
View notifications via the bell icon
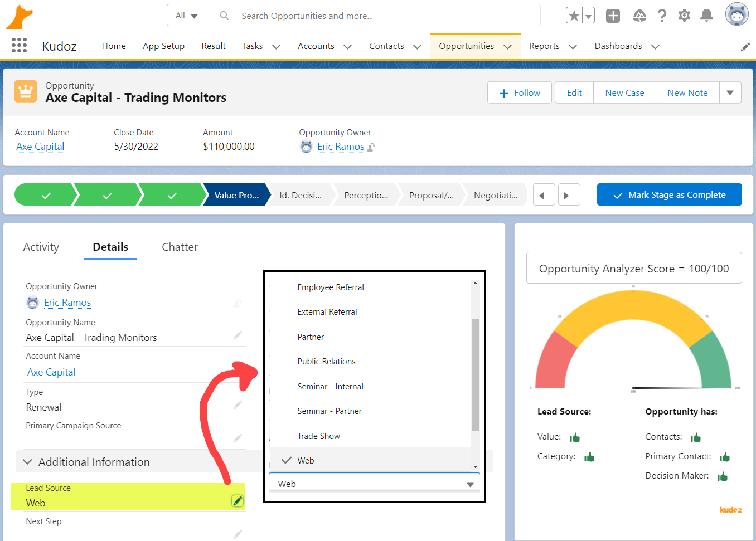tap(706, 16)
